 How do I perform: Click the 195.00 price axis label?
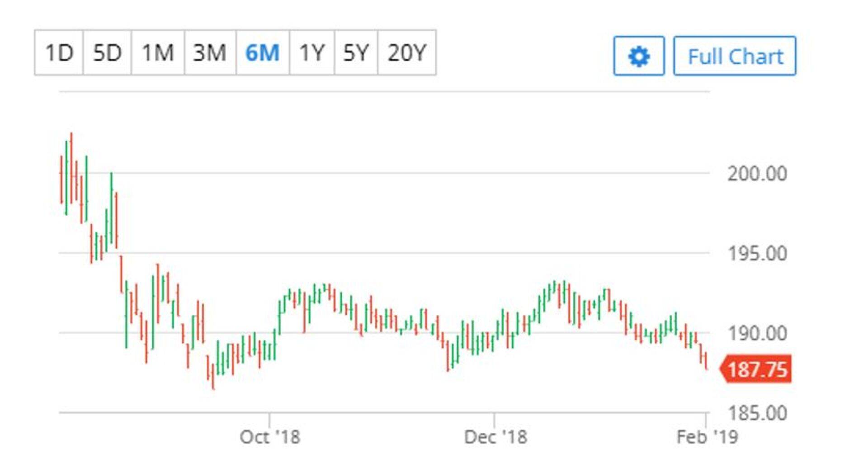point(757,253)
